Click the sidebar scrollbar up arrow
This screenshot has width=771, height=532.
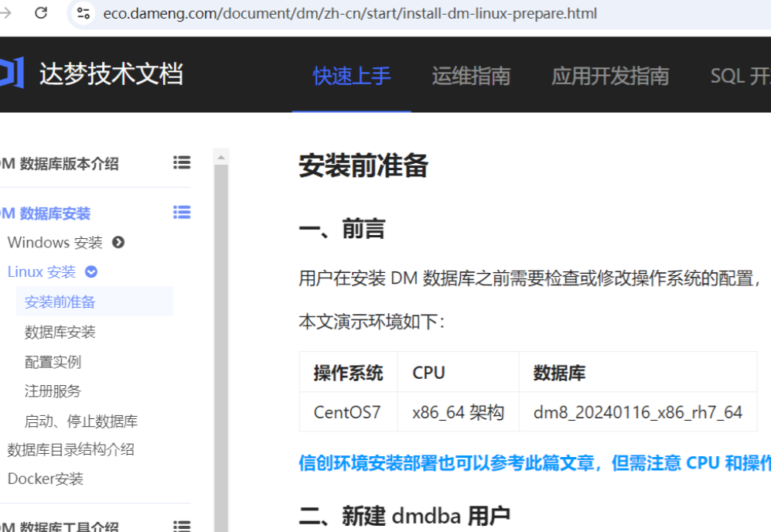[221, 157]
